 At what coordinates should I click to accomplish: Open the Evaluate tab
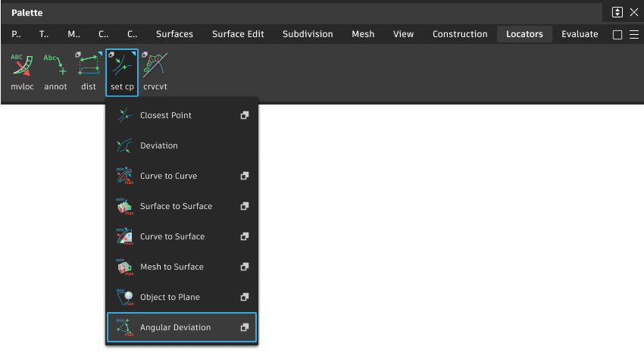pos(580,34)
